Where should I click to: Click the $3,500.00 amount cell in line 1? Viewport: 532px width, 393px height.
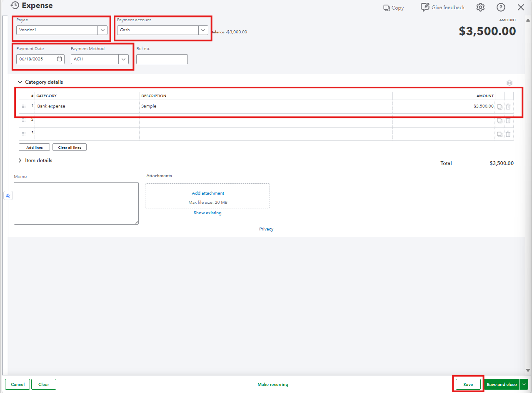coord(444,106)
